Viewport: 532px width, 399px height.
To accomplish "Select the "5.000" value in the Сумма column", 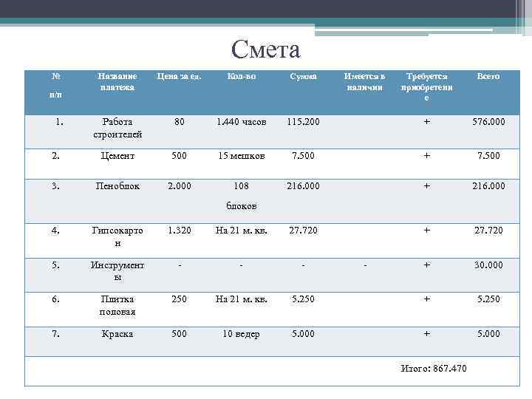I will [303, 334].
